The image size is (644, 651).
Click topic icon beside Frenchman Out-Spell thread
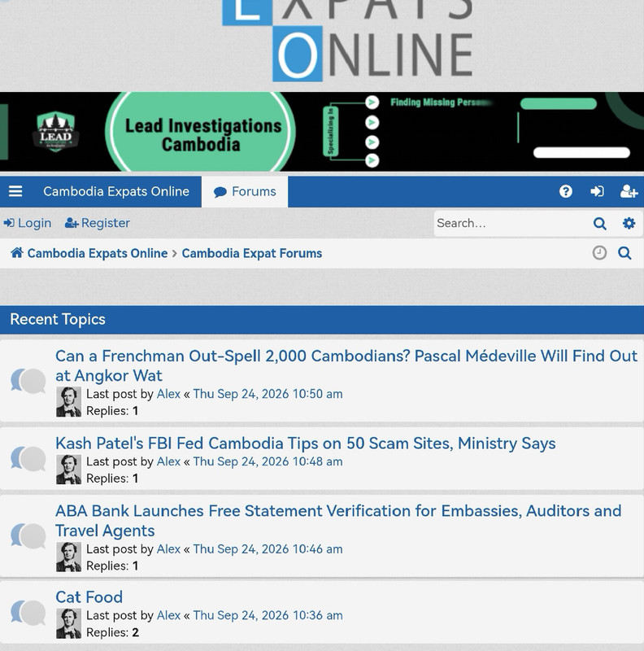[x=28, y=381]
